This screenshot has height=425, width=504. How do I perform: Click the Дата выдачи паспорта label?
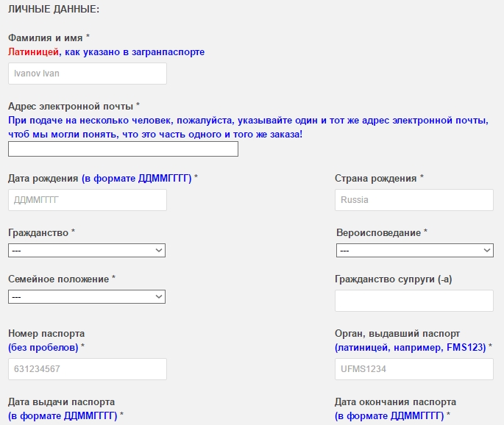[x=61, y=402]
